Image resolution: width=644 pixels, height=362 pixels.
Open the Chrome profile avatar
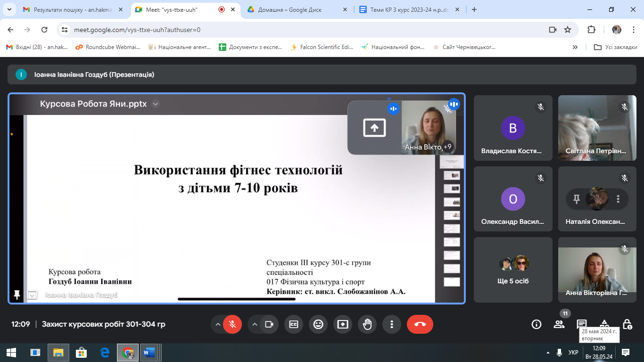click(617, 30)
